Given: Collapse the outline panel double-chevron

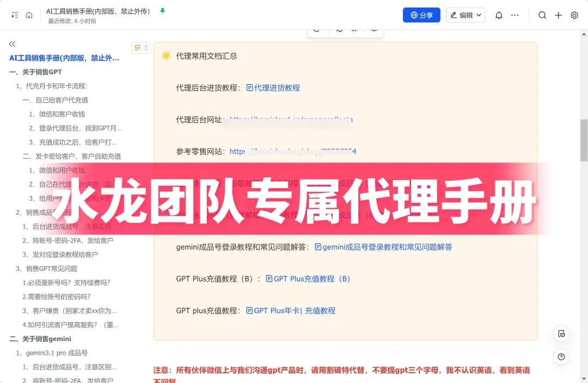Looking at the screenshot, I should click(12, 44).
